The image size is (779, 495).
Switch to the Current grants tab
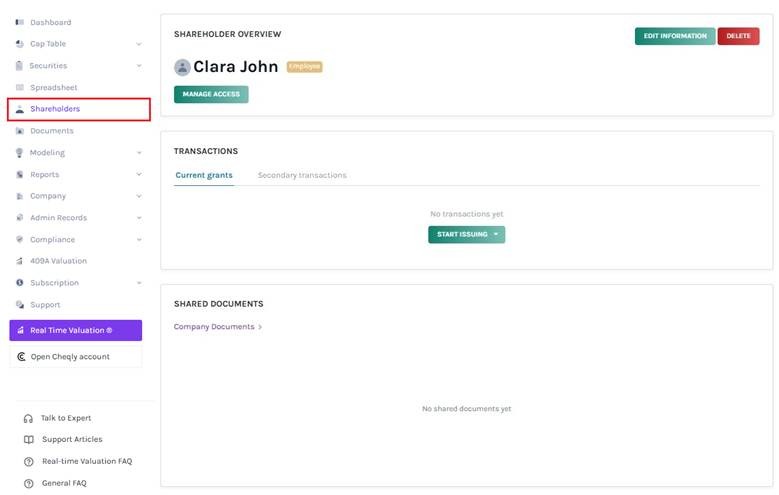[x=204, y=175]
